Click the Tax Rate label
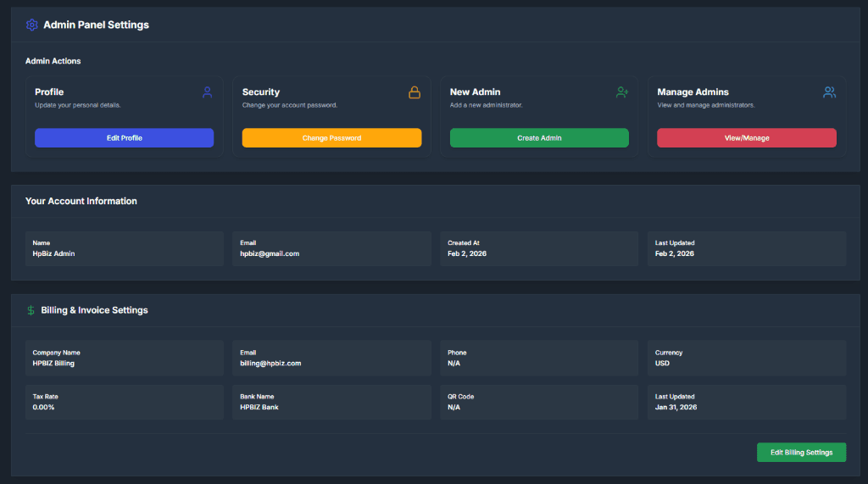 click(46, 397)
